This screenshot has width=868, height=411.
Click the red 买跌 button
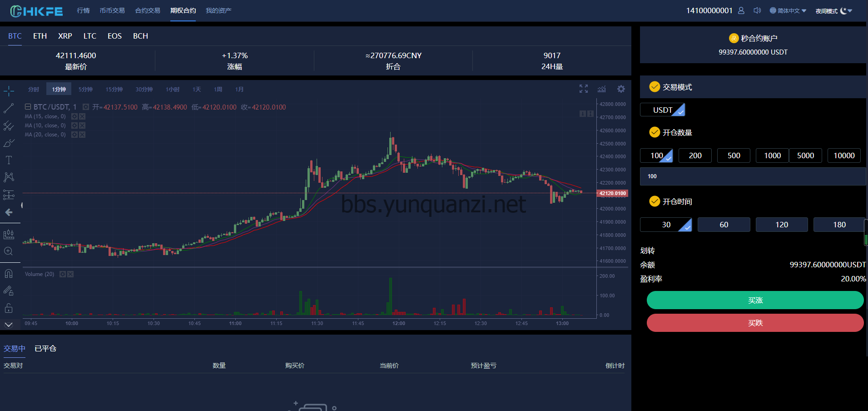pos(755,323)
